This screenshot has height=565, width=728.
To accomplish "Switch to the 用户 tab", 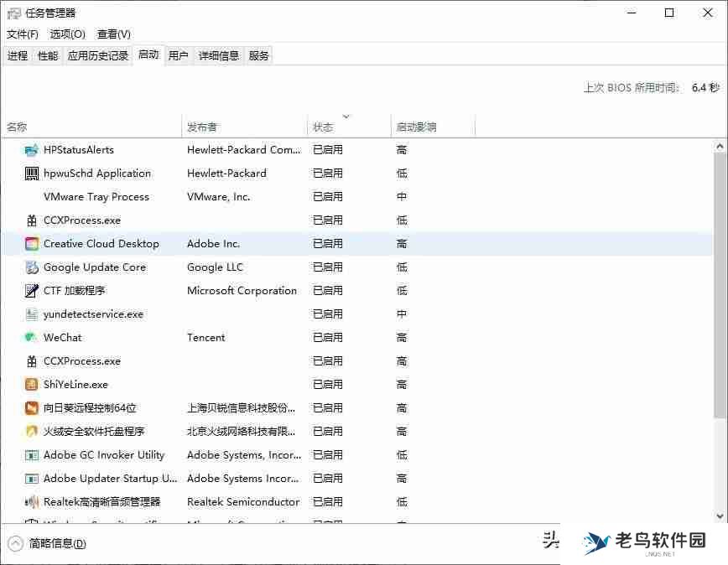I will 179,56.
